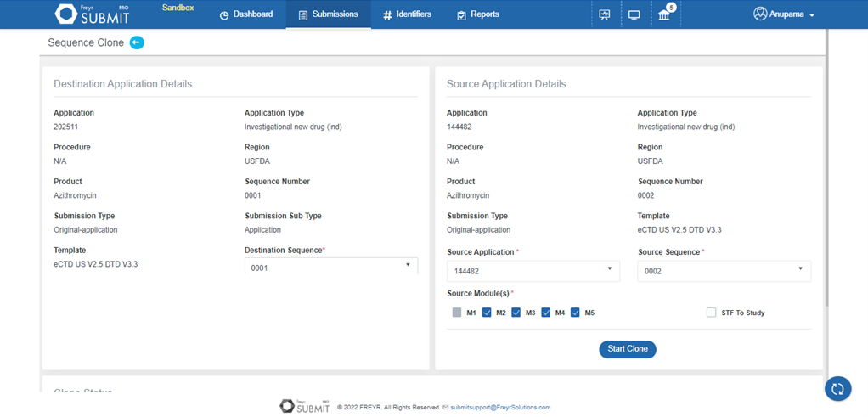Click the Source Module(s) label
Image resolution: width=868 pixels, height=417 pixels.
(480, 294)
